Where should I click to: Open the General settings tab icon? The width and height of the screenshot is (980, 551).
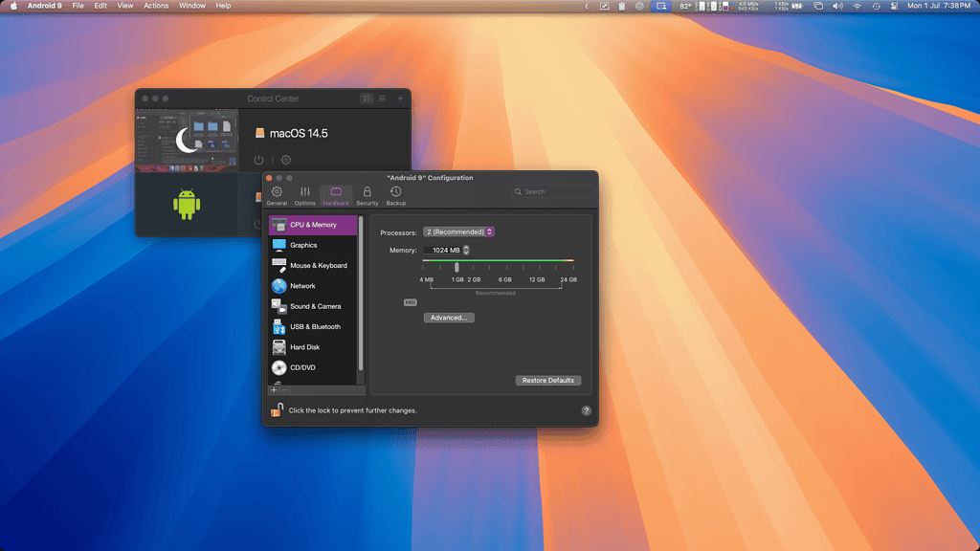click(277, 195)
